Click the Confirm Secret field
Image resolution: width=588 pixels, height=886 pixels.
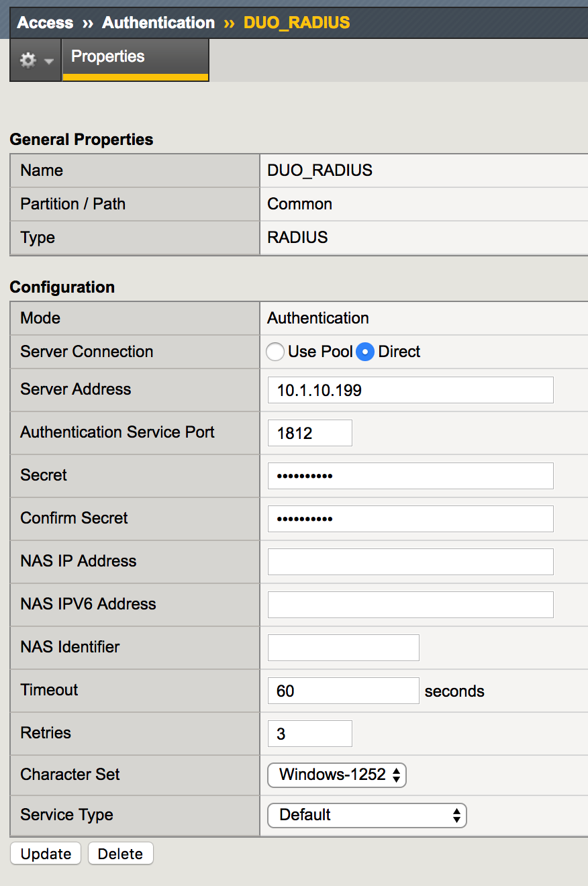pyautogui.click(x=411, y=519)
